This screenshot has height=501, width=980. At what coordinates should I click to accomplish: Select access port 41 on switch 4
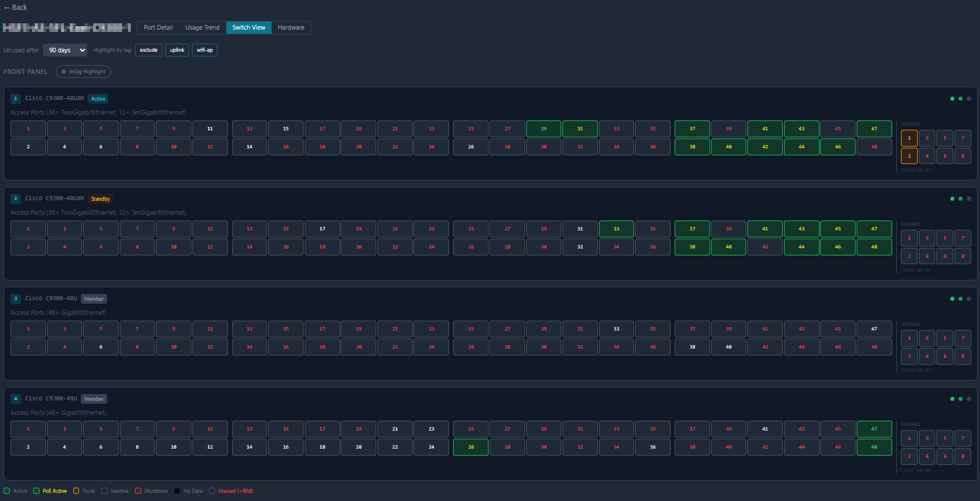coord(765,429)
